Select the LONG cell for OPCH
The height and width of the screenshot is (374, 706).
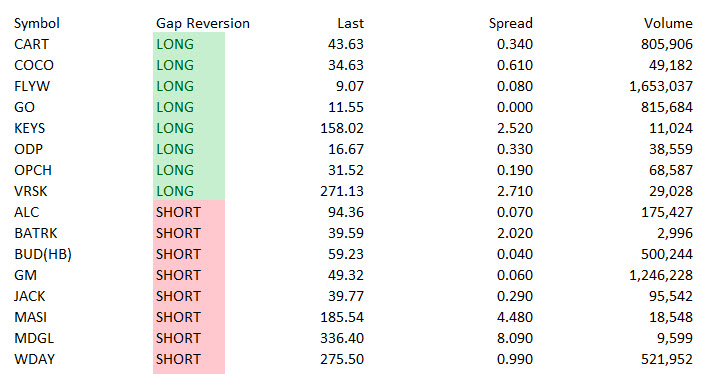[x=189, y=170]
